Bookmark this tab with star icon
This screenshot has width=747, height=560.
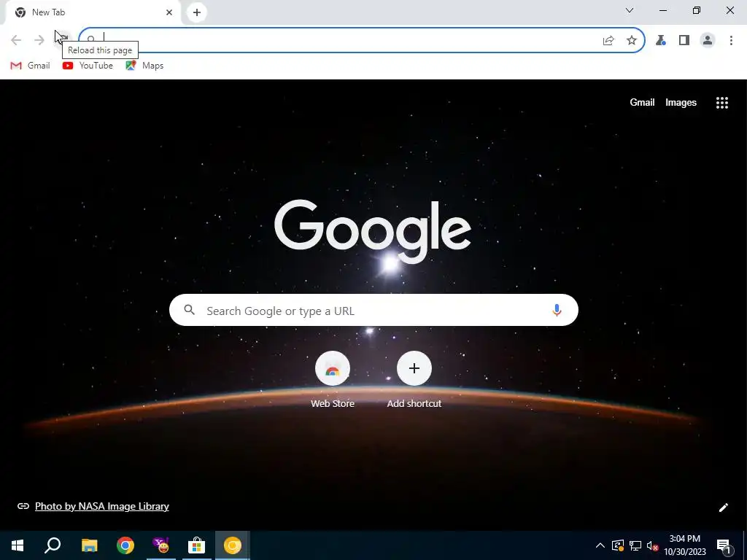632,41
